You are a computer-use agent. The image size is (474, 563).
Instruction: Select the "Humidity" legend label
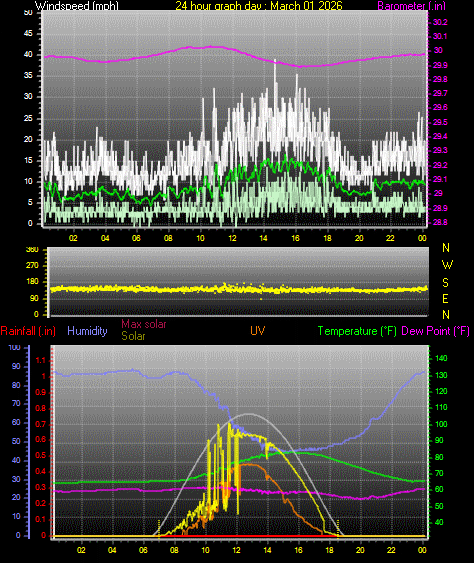[87, 331]
